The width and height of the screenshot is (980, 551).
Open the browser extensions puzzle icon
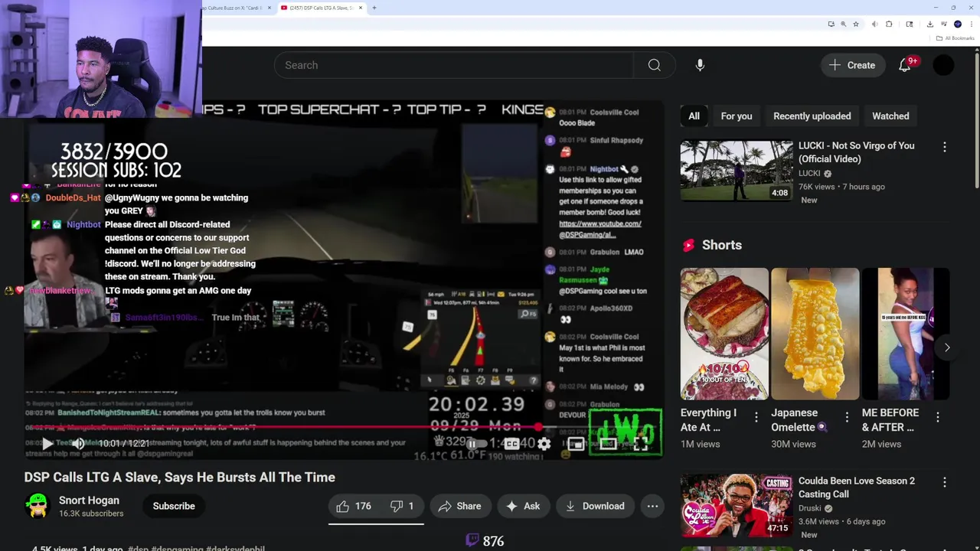pos(889,24)
